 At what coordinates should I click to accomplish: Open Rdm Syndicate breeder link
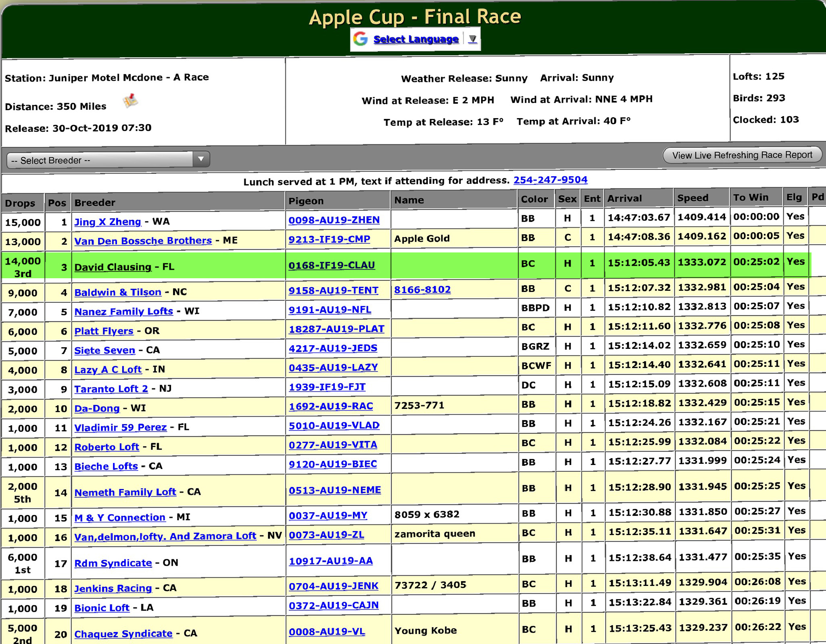pos(113,563)
